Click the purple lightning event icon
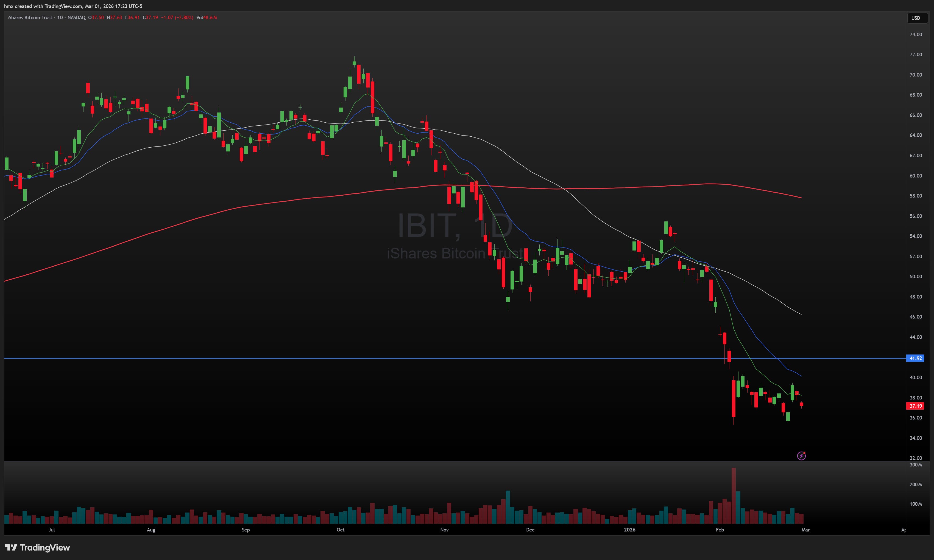Screen dimensions: 934x560 click(801, 456)
